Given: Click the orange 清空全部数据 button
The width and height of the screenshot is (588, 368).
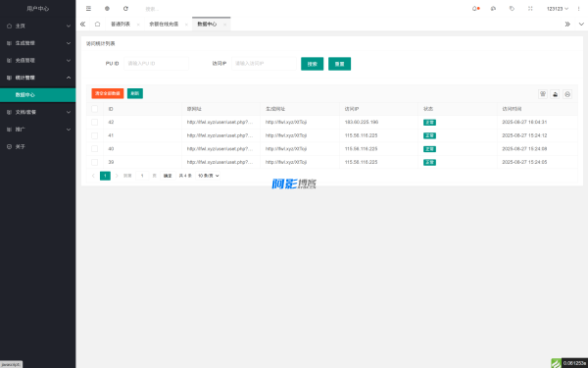Looking at the screenshot, I should (107, 93).
